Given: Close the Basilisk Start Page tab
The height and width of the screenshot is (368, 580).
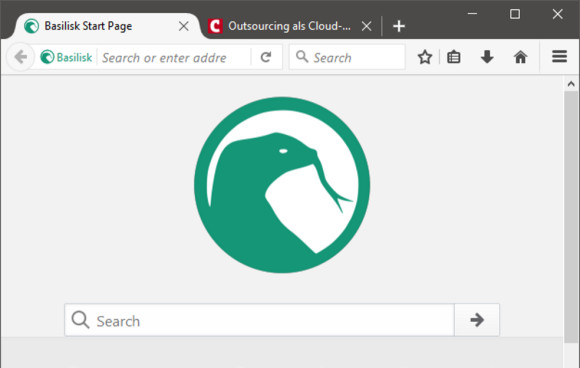Looking at the screenshot, I should click(x=183, y=26).
